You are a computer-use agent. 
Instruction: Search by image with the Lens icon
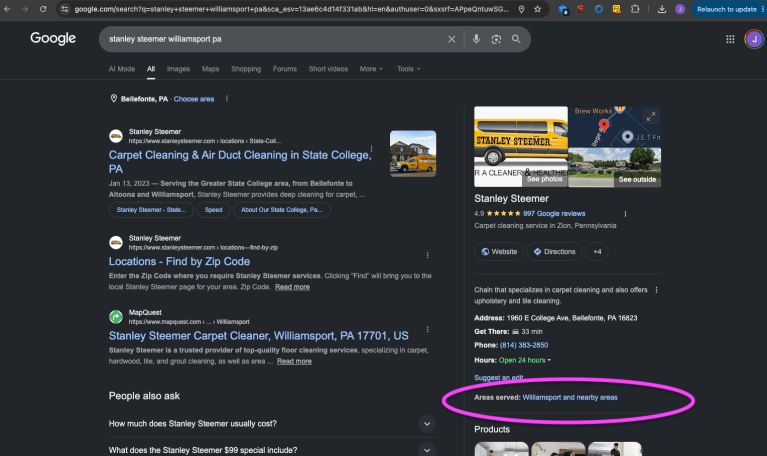(x=496, y=39)
